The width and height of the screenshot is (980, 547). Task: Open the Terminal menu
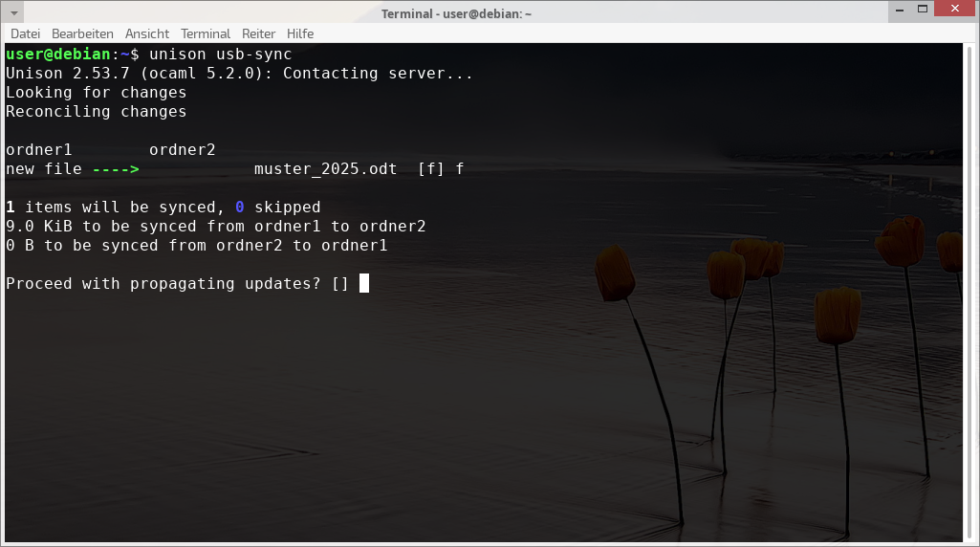tap(206, 33)
